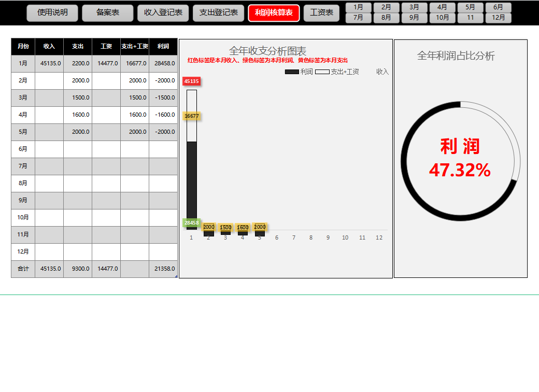Open the 收入登记表 income sheet
This screenshot has width=539, height=392.
point(163,13)
